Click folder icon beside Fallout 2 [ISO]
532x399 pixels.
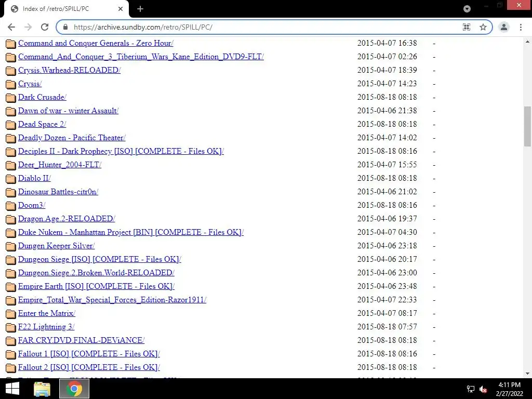click(11, 368)
